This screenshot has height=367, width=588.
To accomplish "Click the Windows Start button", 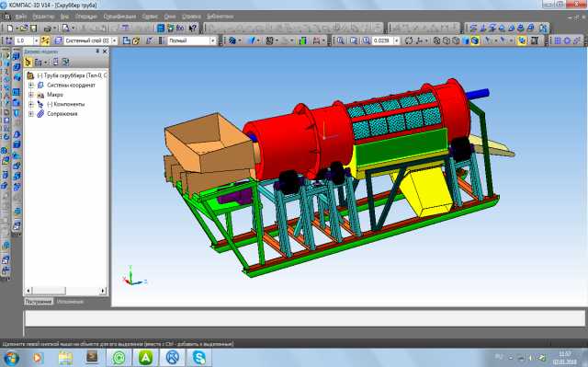I will click(11, 358).
